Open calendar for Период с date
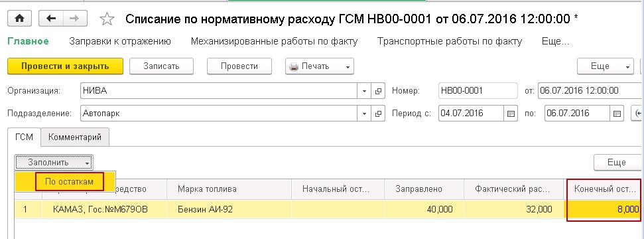This screenshot has width=644, height=239. click(510, 113)
